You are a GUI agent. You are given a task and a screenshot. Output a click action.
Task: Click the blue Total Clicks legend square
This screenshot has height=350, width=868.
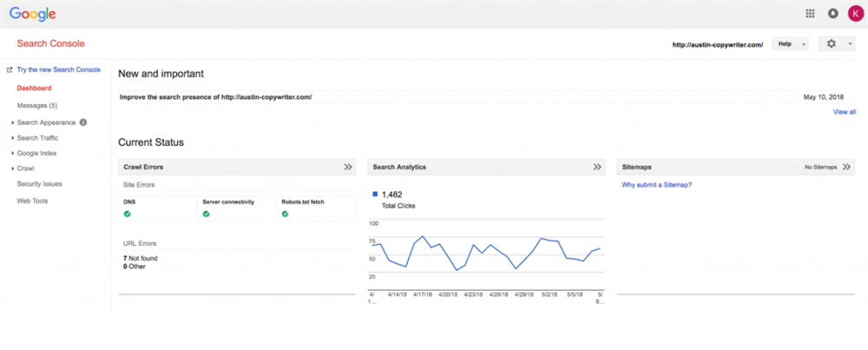(375, 195)
